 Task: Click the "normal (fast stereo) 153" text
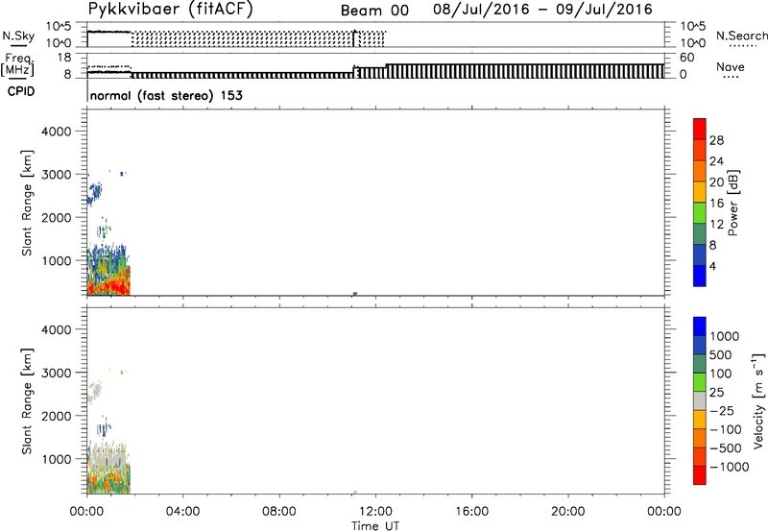[x=166, y=95]
